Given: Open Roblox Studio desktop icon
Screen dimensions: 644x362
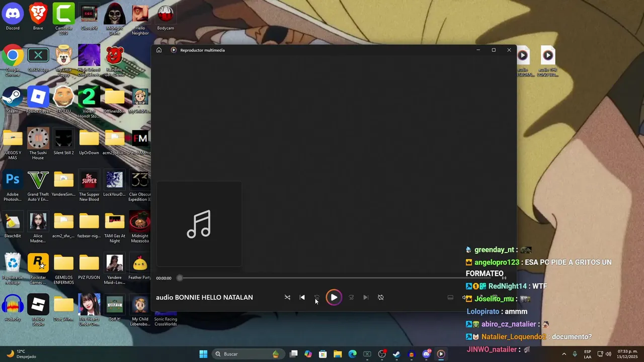Looking at the screenshot, I should [x=38, y=310].
